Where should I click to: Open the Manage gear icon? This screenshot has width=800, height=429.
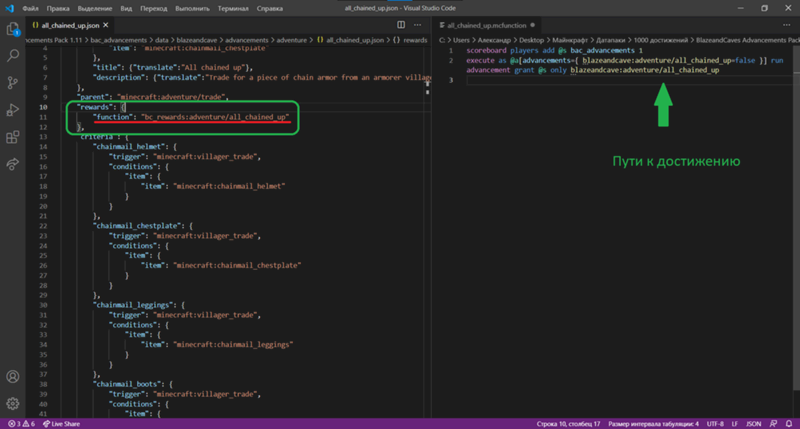click(x=13, y=401)
